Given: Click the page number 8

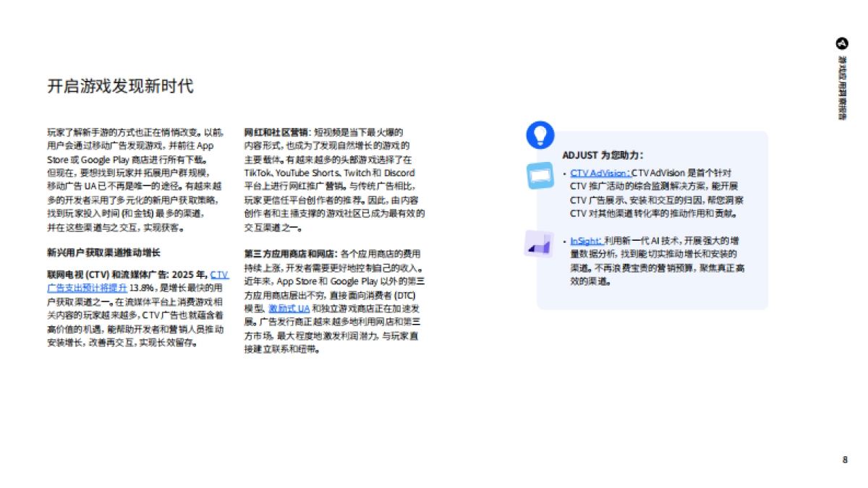Looking at the screenshot, I should click(x=843, y=458).
